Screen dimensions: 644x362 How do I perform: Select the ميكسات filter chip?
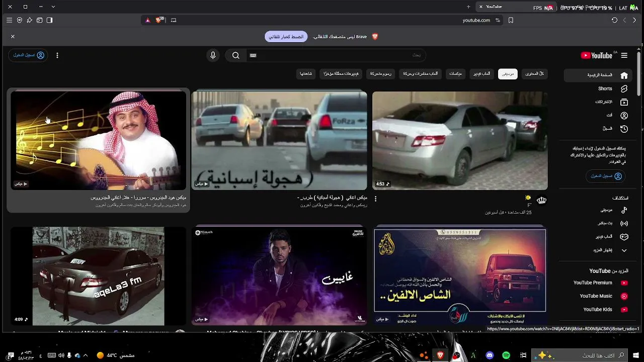[x=455, y=74]
